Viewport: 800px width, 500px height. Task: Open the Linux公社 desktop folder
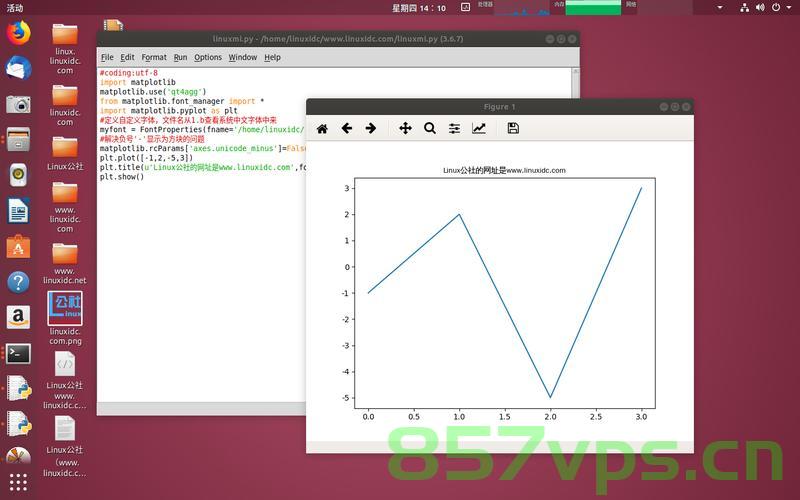coord(65,153)
